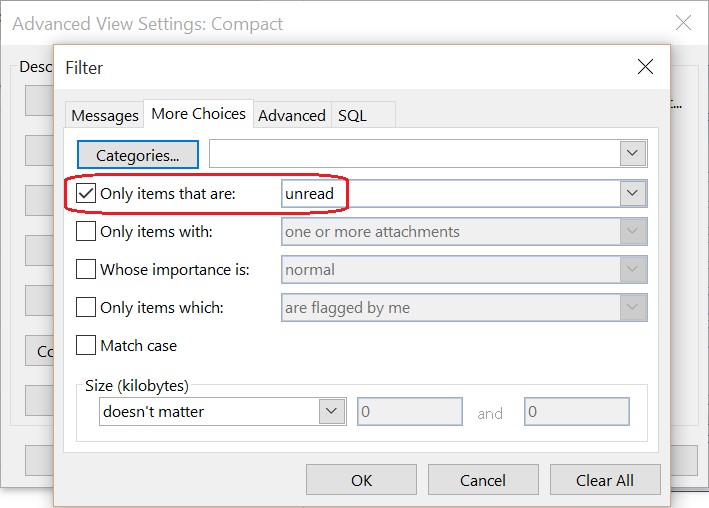Confirm the filter with OK
709x508 pixels.
pyautogui.click(x=361, y=480)
